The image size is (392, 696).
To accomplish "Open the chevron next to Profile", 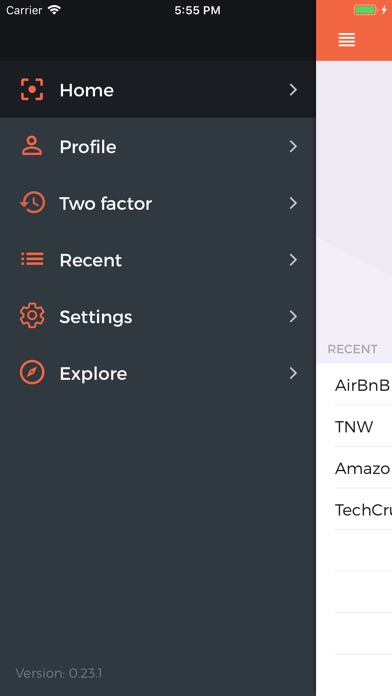I will tap(293, 146).
